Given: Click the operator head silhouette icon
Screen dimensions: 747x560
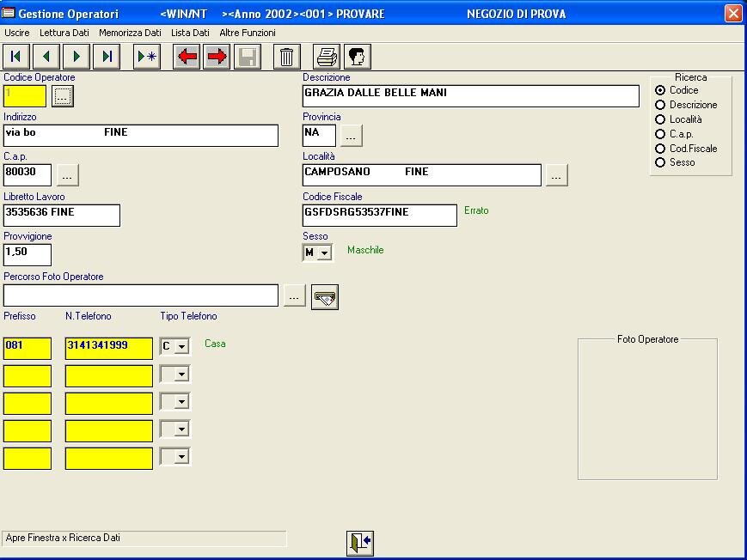Looking at the screenshot, I should [357, 57].
